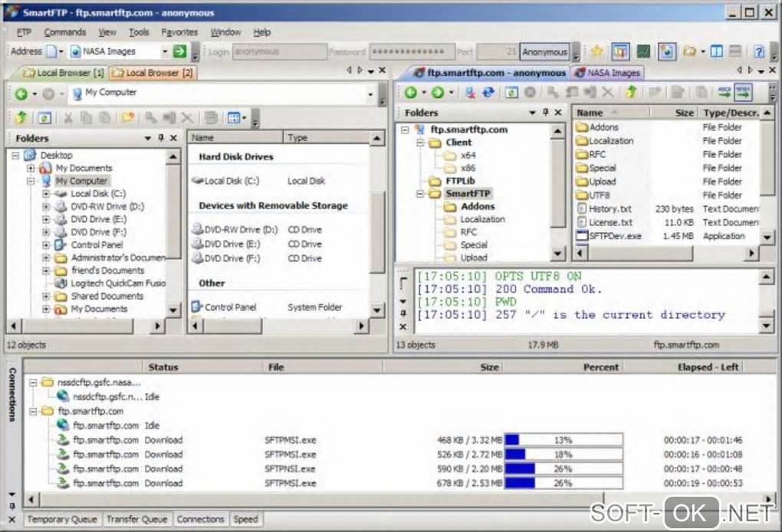The height and width of the screenshot is (532, 782).
Task: Click the local Type column header
Action: (x=326, y=137)
